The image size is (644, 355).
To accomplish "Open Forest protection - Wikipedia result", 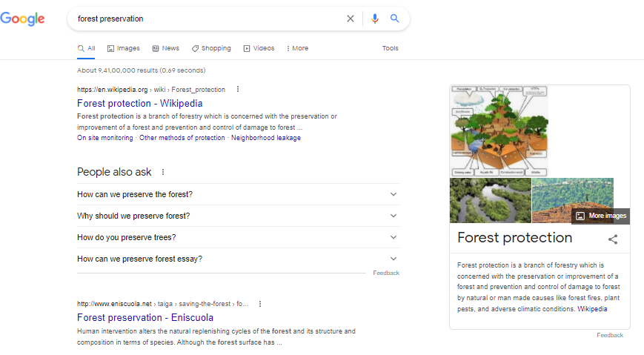I will (139, 104).
